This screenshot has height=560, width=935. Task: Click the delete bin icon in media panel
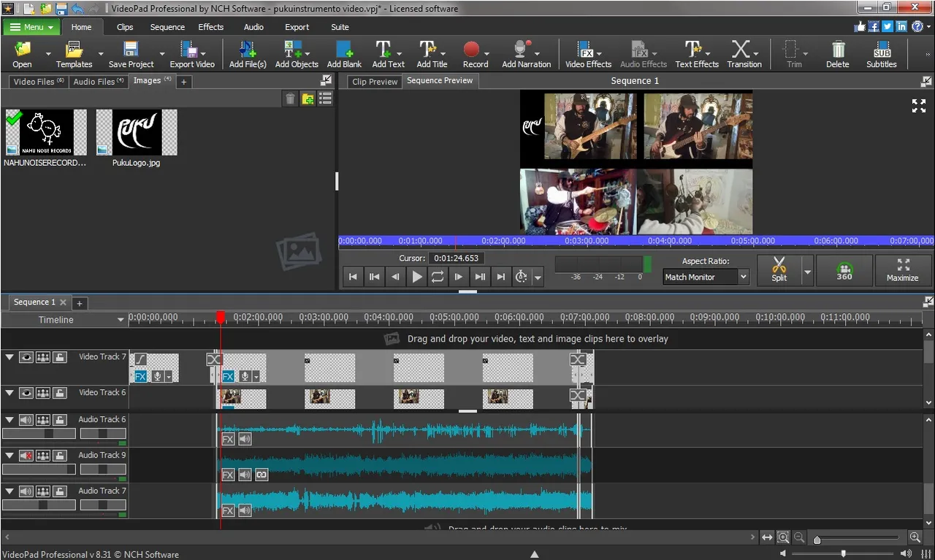(x=290, y=99)
